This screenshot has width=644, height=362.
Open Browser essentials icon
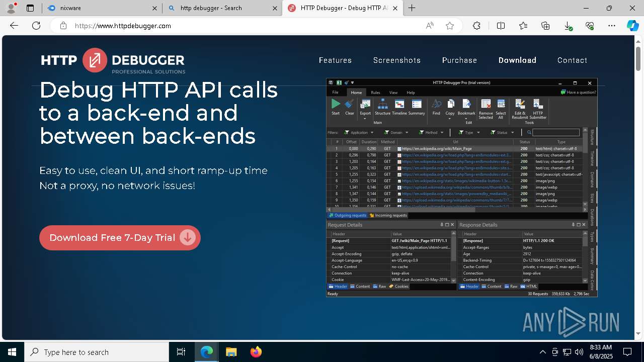click(x=590, y=26)
